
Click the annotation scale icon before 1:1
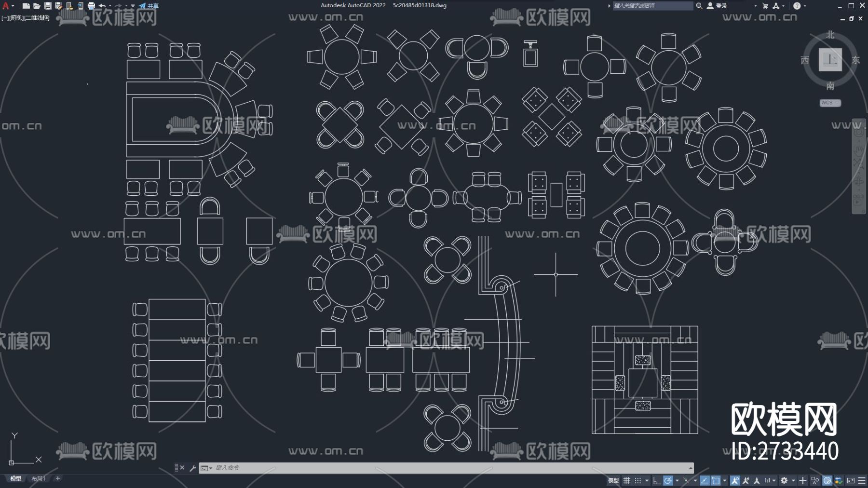click(757, 480)
